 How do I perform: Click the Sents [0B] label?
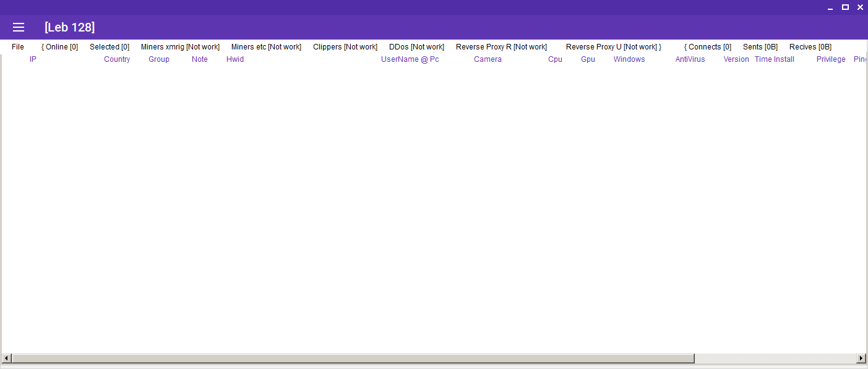(760, 47)
